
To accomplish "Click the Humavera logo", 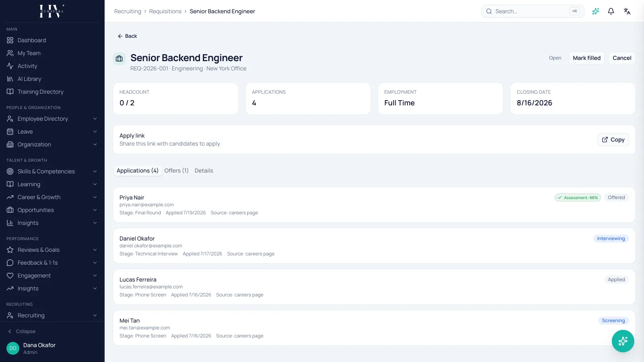I will 52,11.
